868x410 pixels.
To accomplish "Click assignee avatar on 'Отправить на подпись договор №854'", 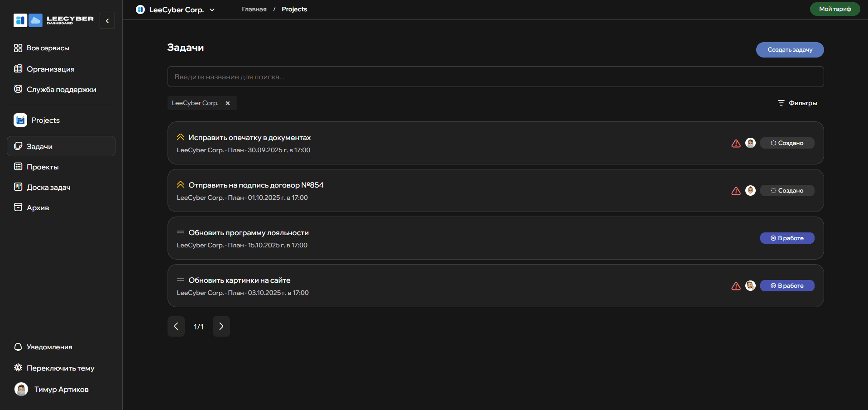I will (750, 191).
